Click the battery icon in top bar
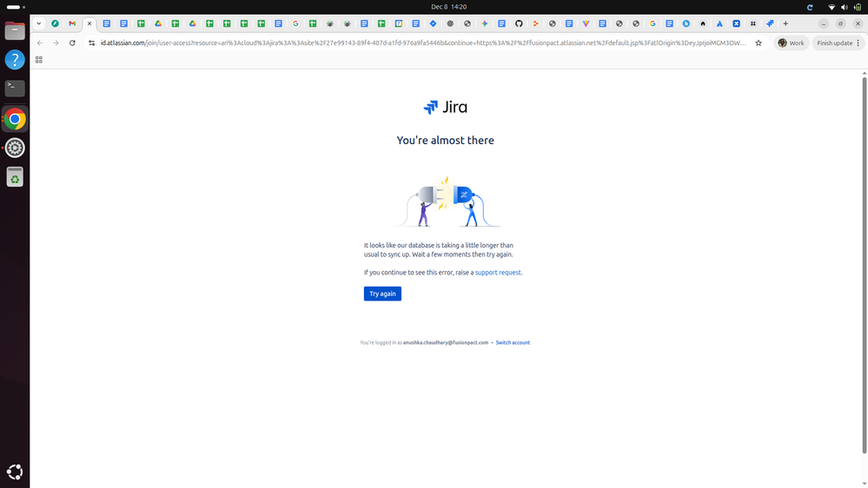This screenshot has height=488, width=868. [858, 7]
